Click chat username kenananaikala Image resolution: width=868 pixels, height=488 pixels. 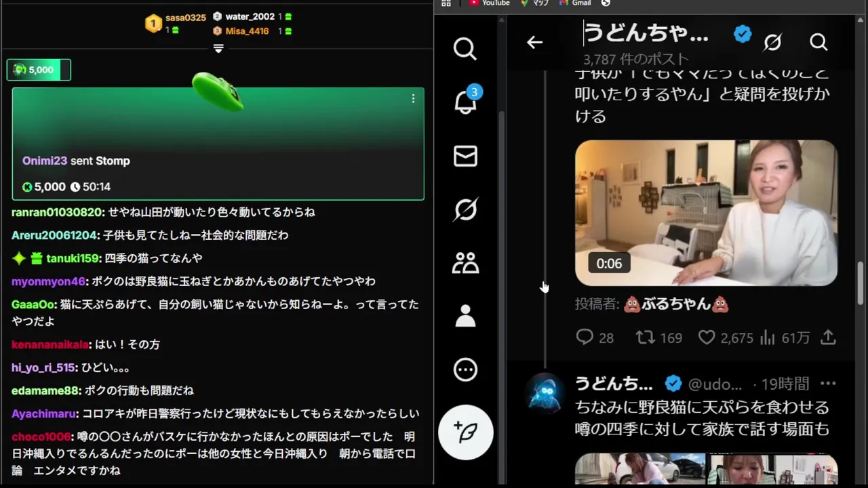(x=50, y=344)
